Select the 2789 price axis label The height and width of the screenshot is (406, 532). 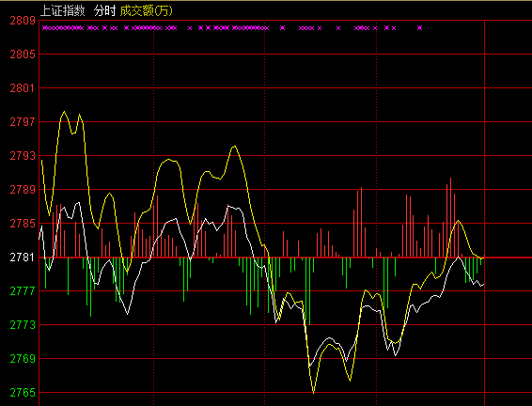(23, 190)
